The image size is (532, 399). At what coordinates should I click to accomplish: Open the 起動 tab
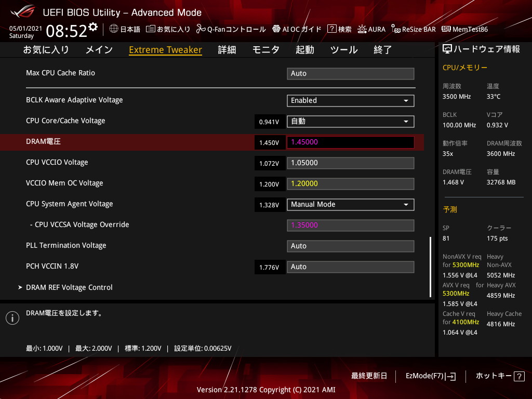pos(304,50)
